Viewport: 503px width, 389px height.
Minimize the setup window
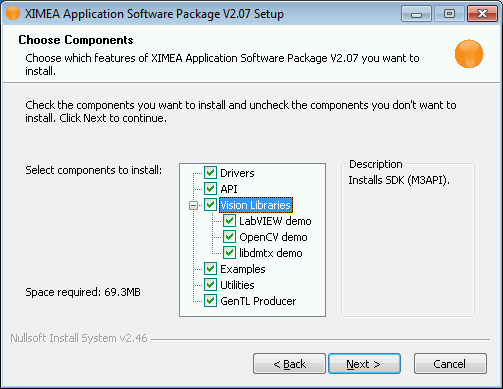click(x=416, y=14)
